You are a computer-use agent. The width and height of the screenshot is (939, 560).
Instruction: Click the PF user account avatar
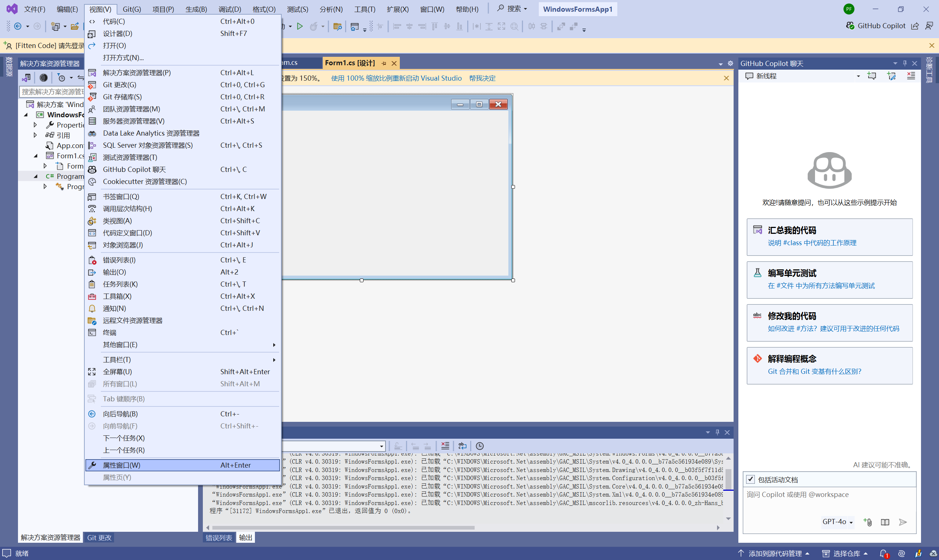pos(849,9)
